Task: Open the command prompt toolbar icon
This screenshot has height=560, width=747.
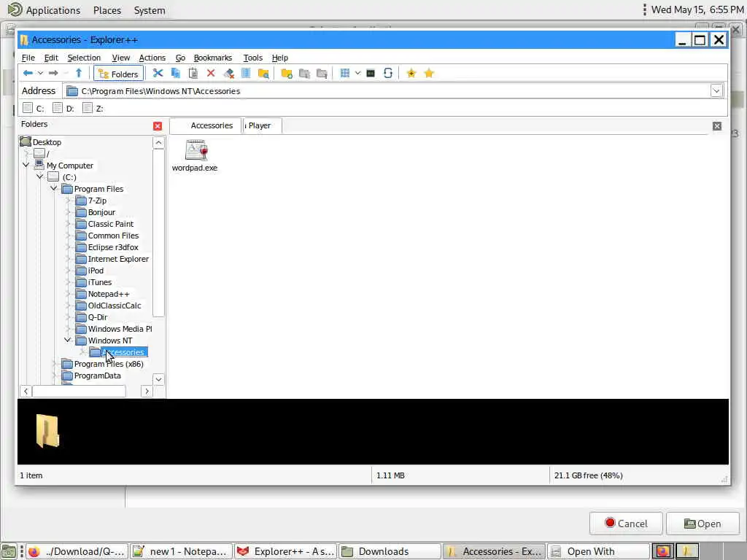Action: tap(371, 74)
